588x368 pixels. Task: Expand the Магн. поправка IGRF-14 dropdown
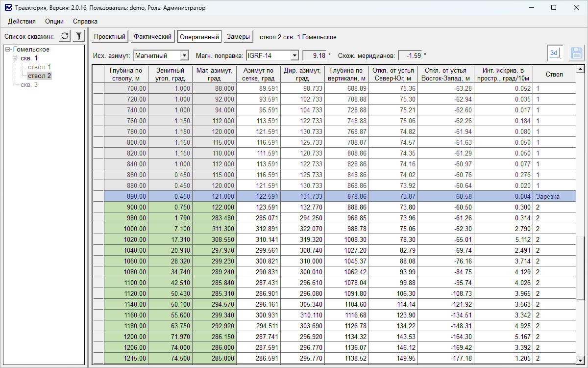click(x=294, y=55)
